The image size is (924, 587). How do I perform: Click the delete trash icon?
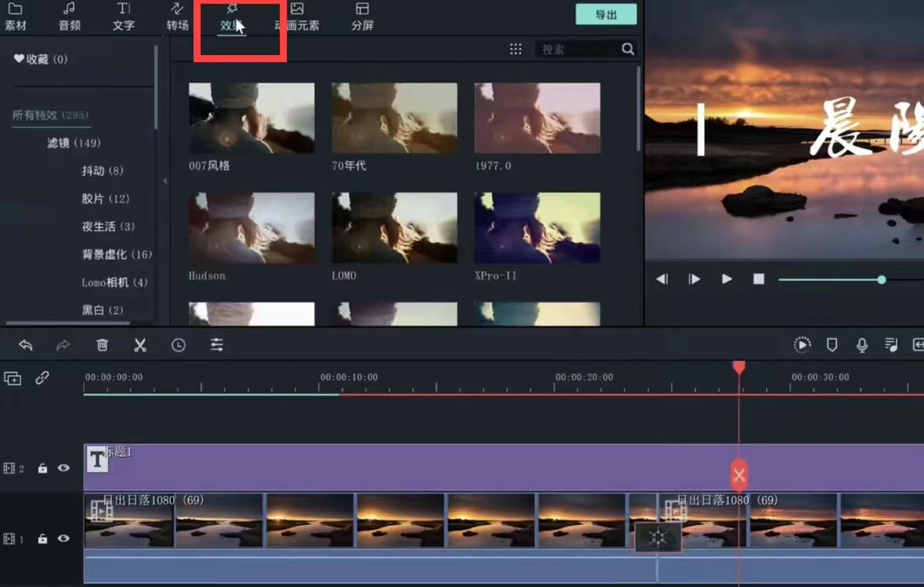click(102, 345)
